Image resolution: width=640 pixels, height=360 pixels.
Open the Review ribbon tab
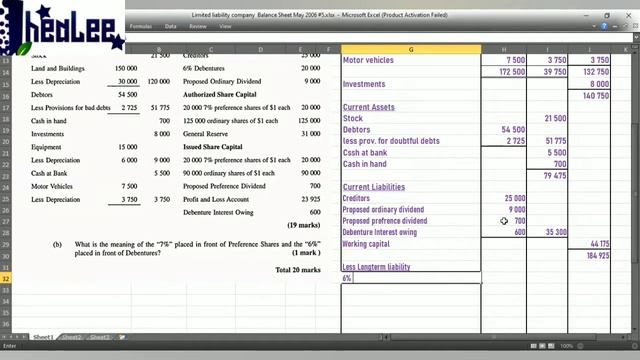198,26
